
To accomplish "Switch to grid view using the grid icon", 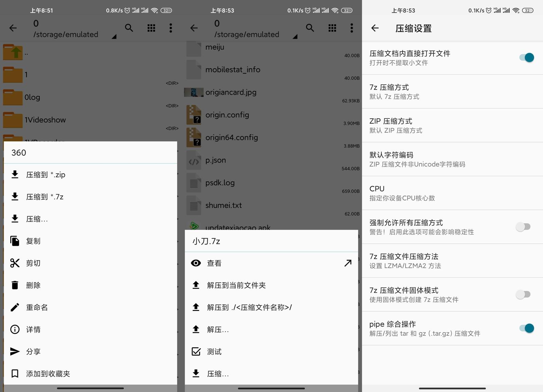I will 151,28.
